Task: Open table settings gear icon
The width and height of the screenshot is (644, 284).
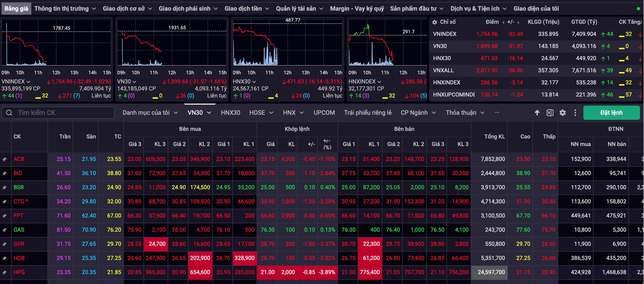Action: (x=563, y=113)
